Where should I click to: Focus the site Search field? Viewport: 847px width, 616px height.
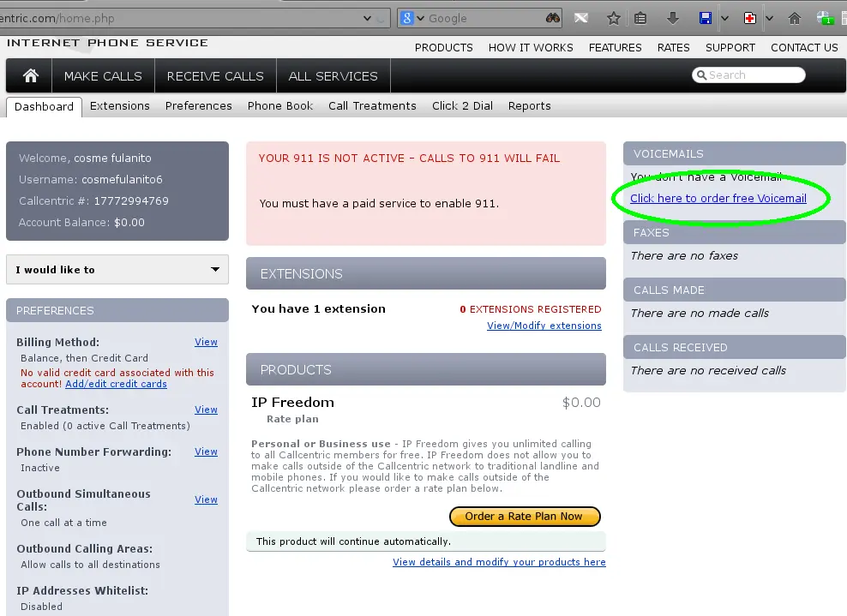(x=748, y=75)
